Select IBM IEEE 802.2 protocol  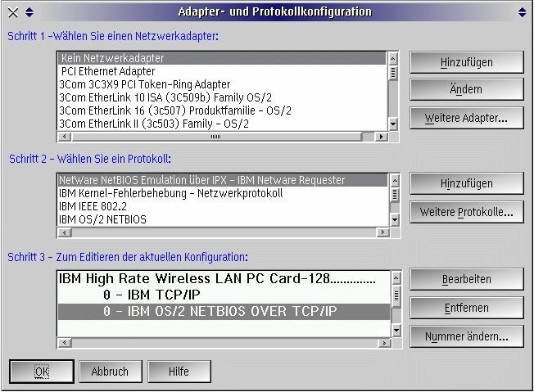[x=223, y=206]
